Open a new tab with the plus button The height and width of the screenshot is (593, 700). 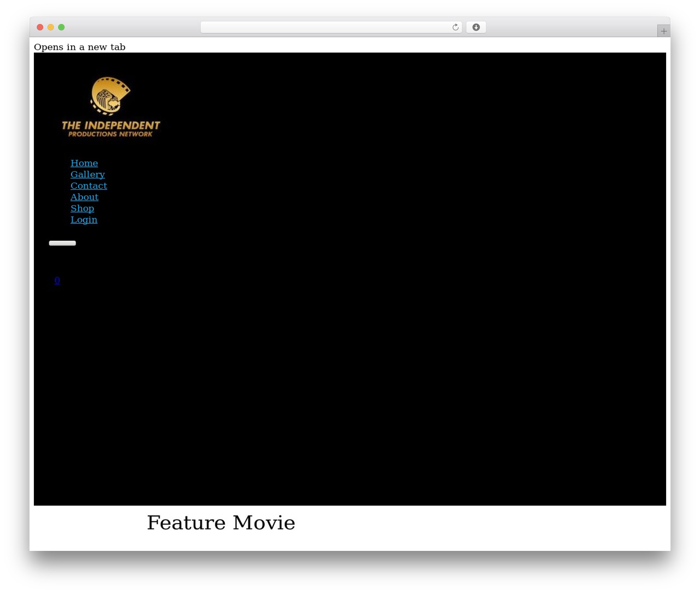click(663, 31)
